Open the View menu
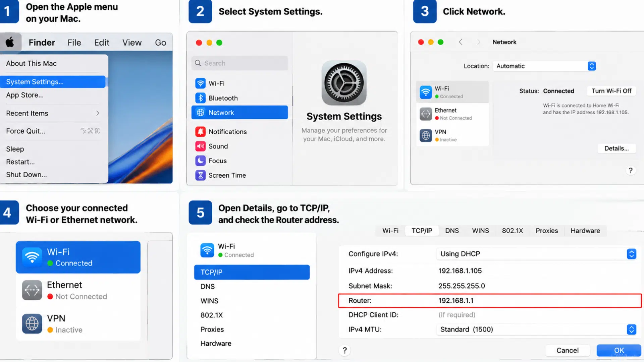Viewport: 644px width, 362px height. (132, 43)
